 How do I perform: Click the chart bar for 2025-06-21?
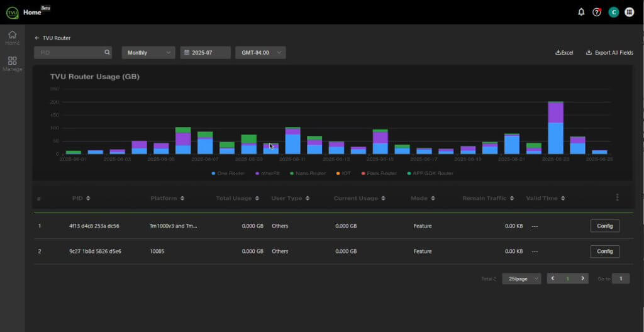(512, 144)
